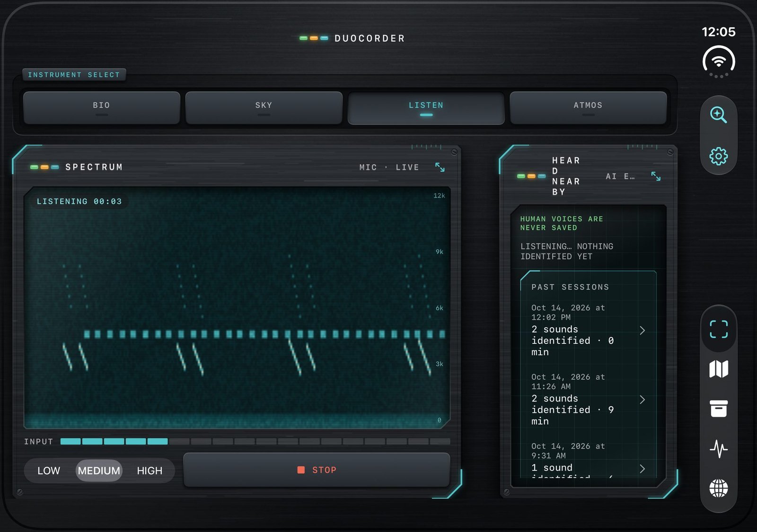Click the INSTRUMENT SELECT label
757x532 pixels.
74,75
